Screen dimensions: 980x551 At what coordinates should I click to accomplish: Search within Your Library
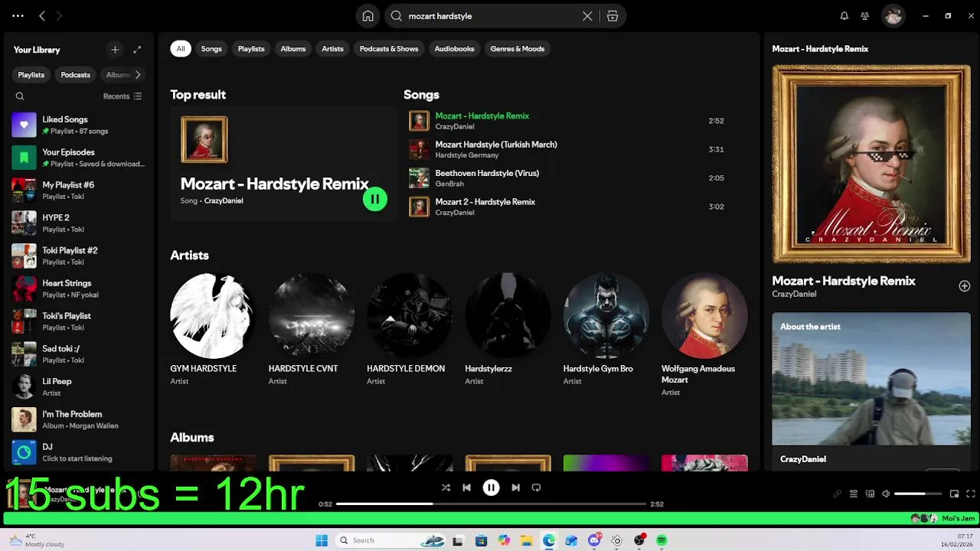pyautogui.click(x=20, y=96)
